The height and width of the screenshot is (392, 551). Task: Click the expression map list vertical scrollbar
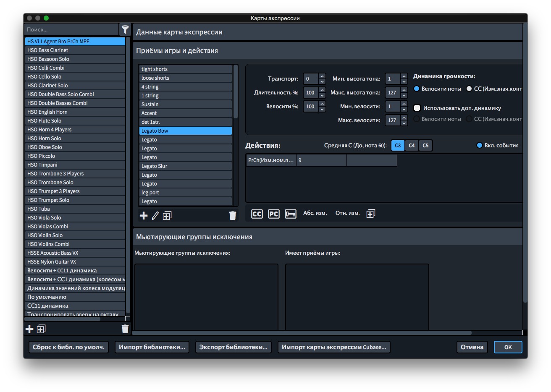tap(128, 174)
